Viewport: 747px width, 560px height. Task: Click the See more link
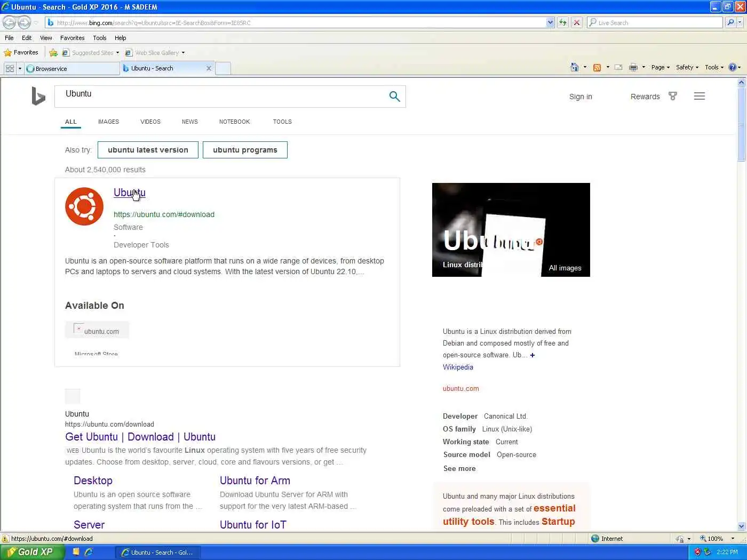(459, 469)
